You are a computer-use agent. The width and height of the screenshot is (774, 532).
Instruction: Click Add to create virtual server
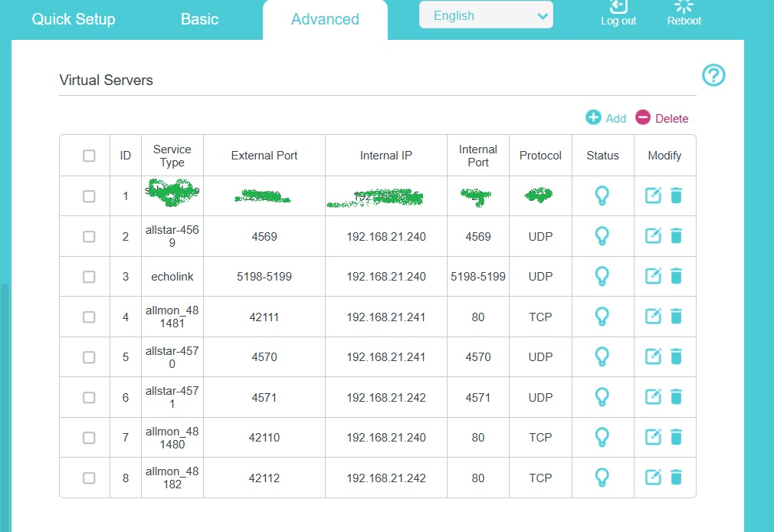(x=606, y=118)
